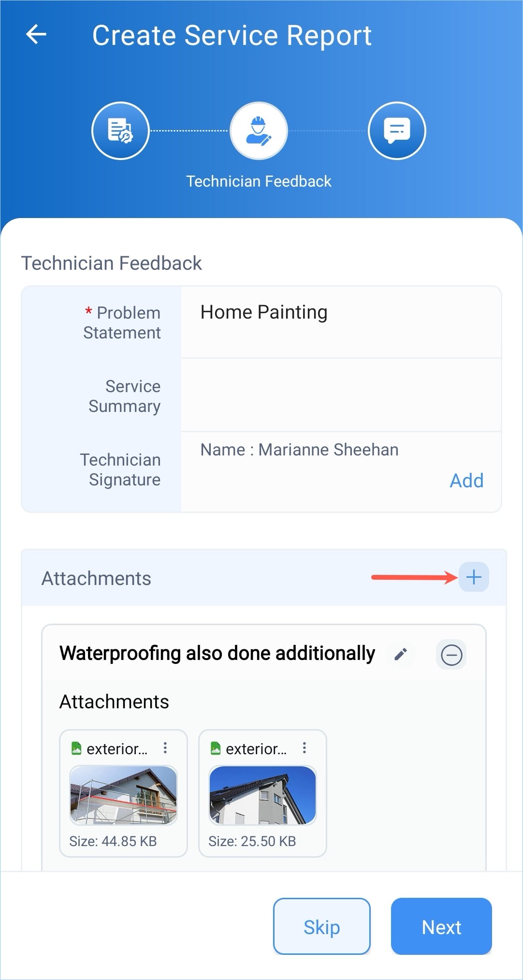Open the service details step icon
Screen dimensions: 523x980
120,131
